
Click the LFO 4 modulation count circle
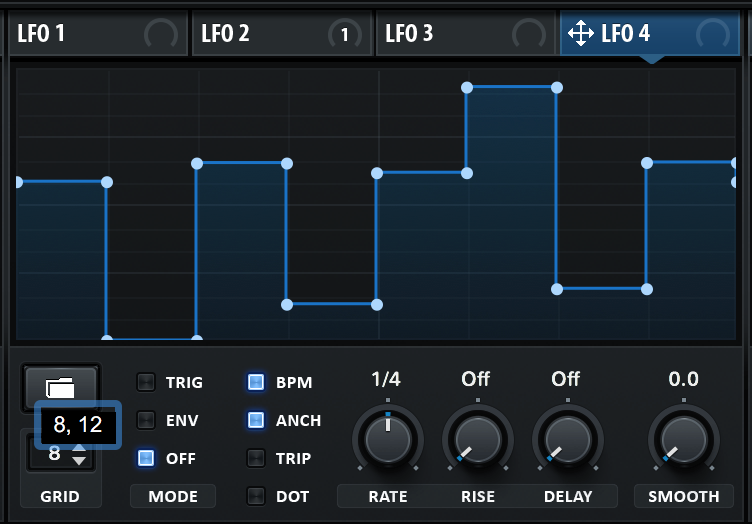[713, 35]
